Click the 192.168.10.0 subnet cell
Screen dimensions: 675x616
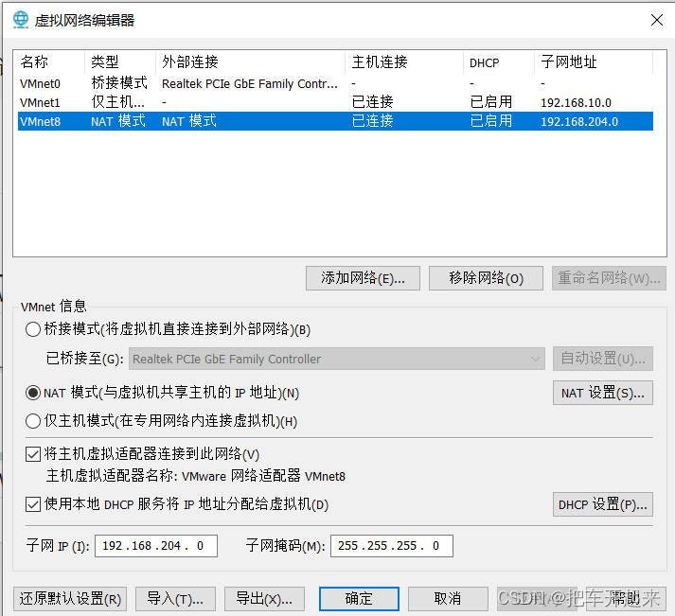pyautogui.click(x=576, y=103)
